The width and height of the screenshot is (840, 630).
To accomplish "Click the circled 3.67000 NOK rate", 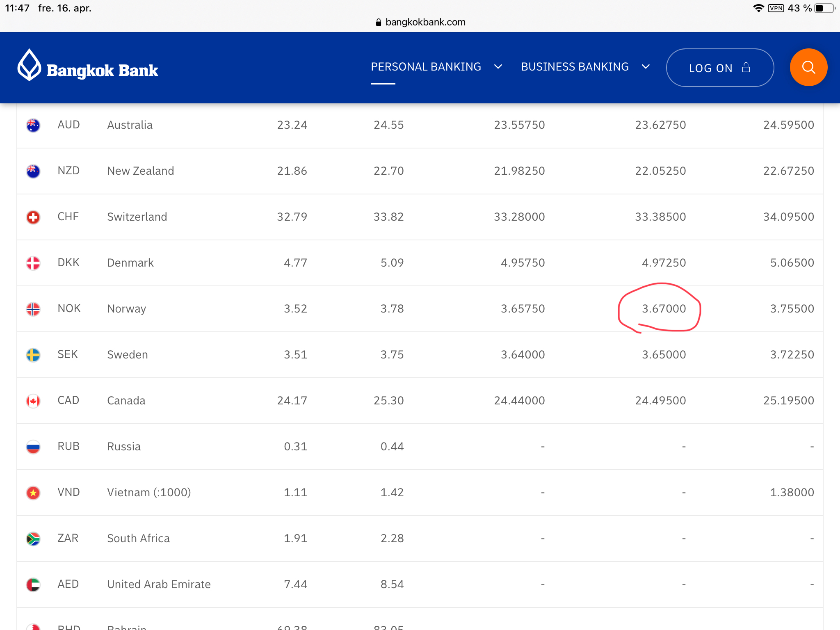I will click(664, 309).
